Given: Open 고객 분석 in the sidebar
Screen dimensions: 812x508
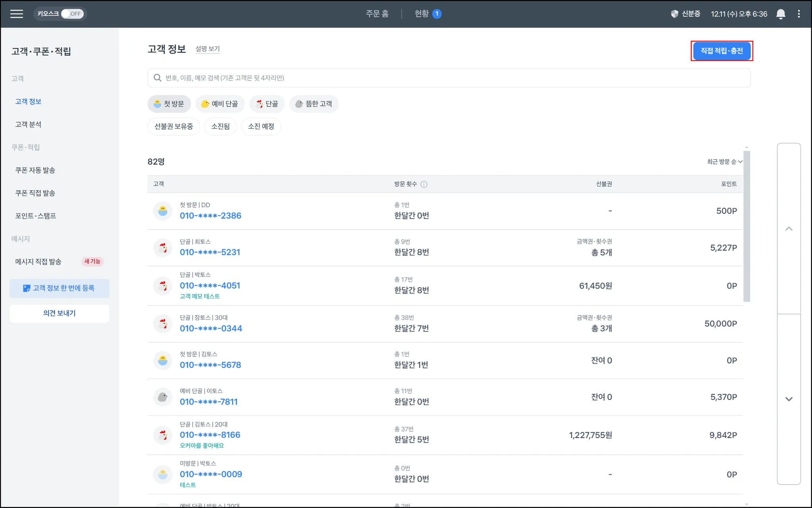Looking at the screenshot, I should pyautogui.click(x=28, y=124).
